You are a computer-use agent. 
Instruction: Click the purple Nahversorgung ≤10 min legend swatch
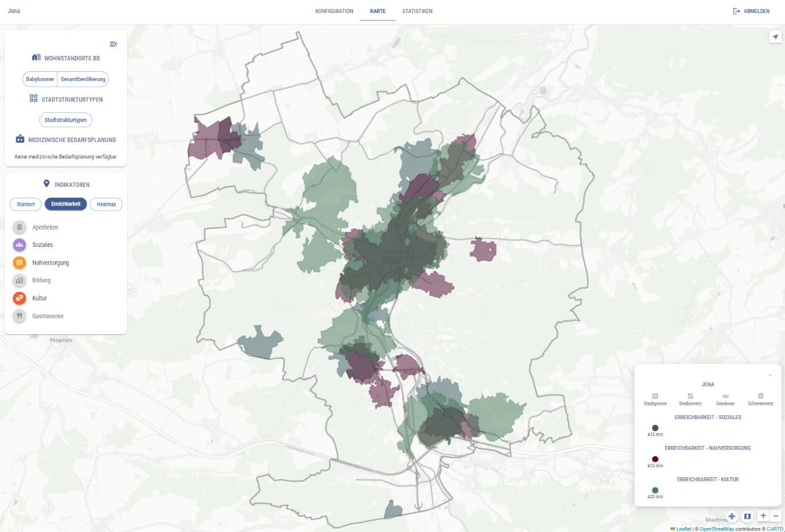click(655, 459)
